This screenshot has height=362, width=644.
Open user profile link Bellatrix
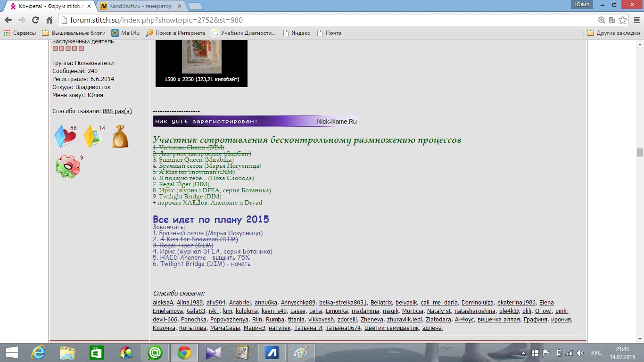pos(381,303)
